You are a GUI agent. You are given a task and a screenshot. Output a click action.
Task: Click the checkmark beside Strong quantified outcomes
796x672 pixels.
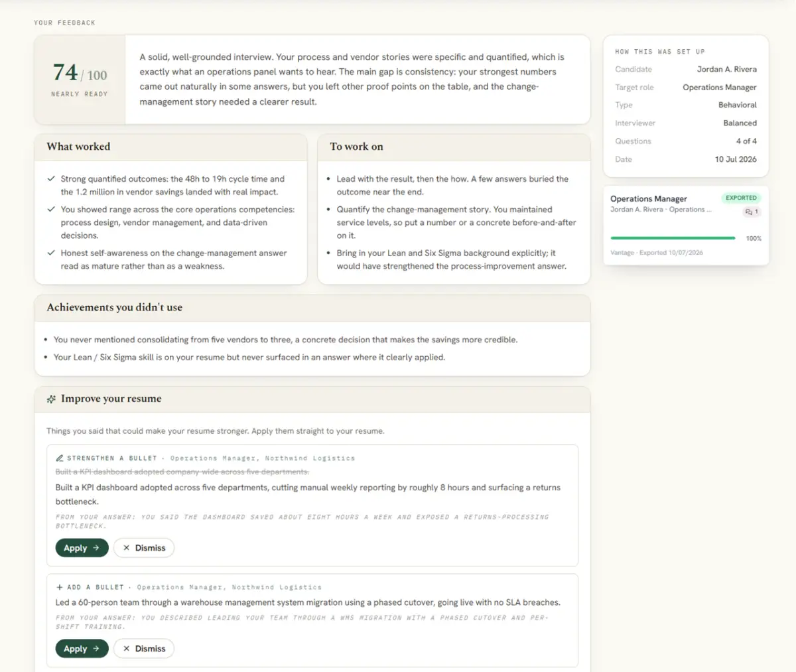tap(51, 179)
